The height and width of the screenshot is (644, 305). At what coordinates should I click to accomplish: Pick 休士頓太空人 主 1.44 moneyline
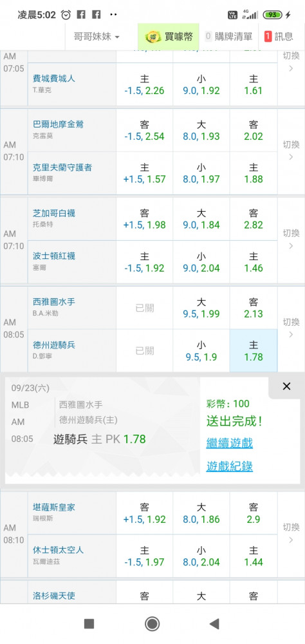click(254, 556)
